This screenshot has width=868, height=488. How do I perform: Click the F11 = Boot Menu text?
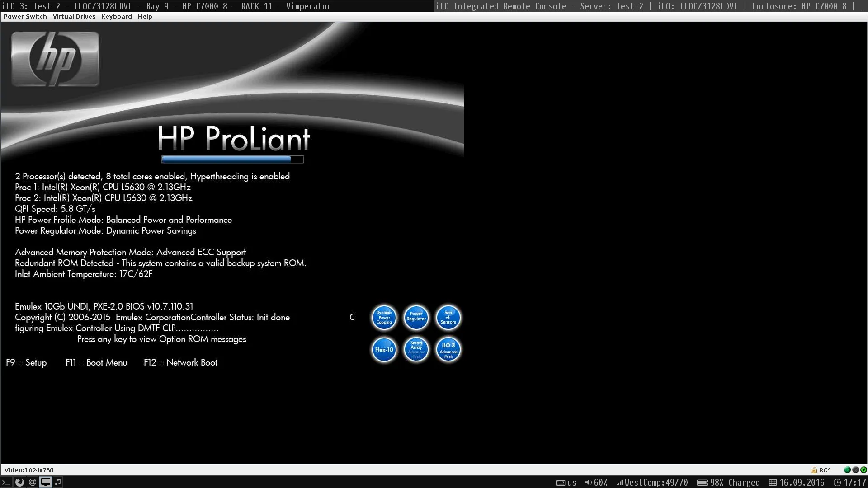pos(96,362)
